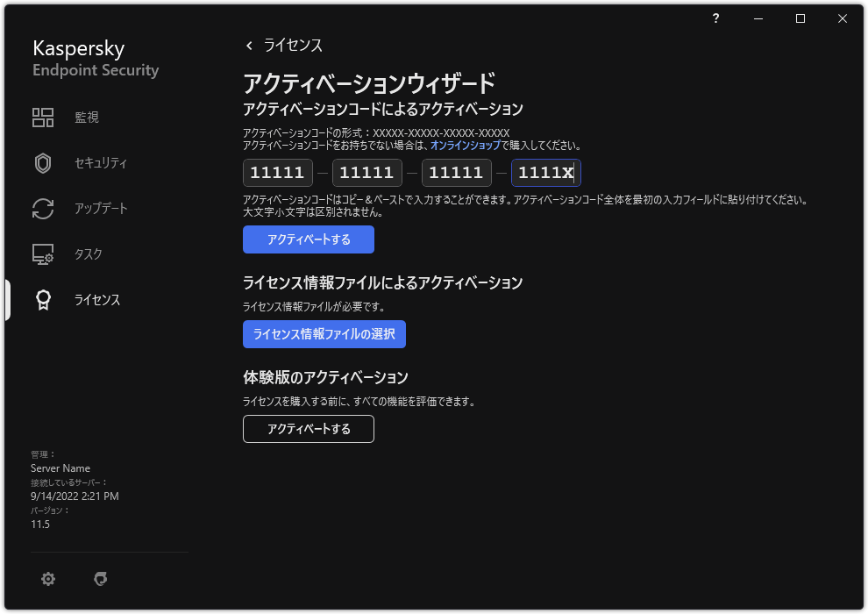Select the 監視 grid icon in sidebar
Viewport: 868px width, 614px height.
[43, 117]
